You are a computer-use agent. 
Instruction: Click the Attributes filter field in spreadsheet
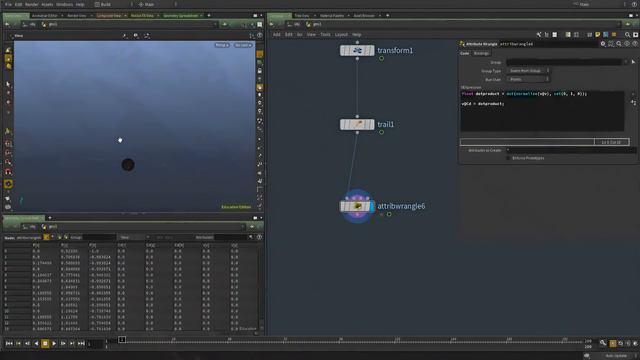coord(230,237)
